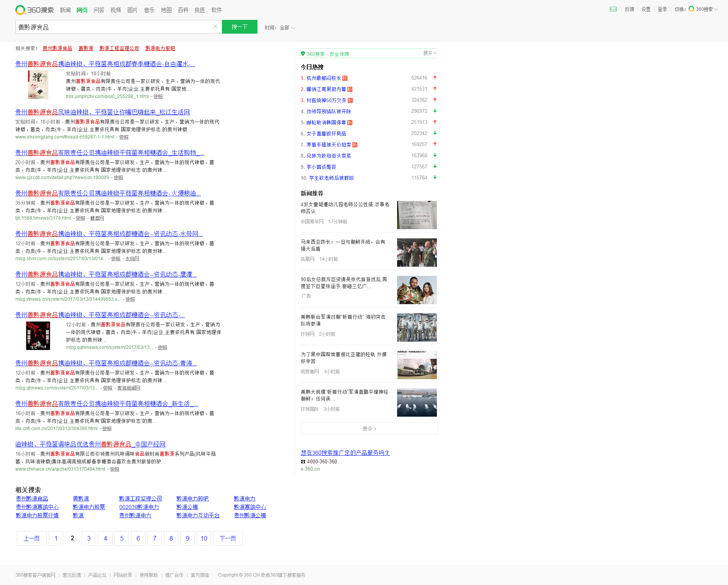Open hot search 李小璐谈整容
The image size is (728, 585).
pos(321,167)
